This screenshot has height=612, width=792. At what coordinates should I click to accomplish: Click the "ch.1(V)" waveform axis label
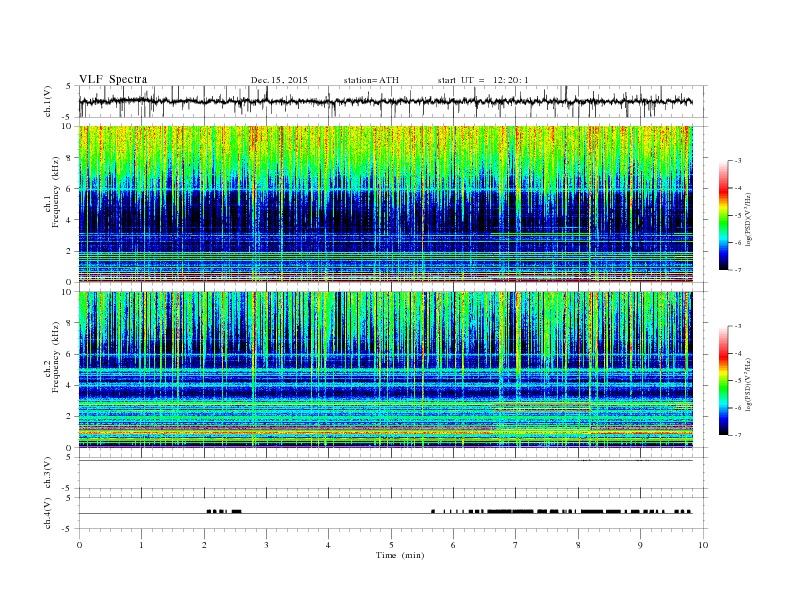click(48, 101)
